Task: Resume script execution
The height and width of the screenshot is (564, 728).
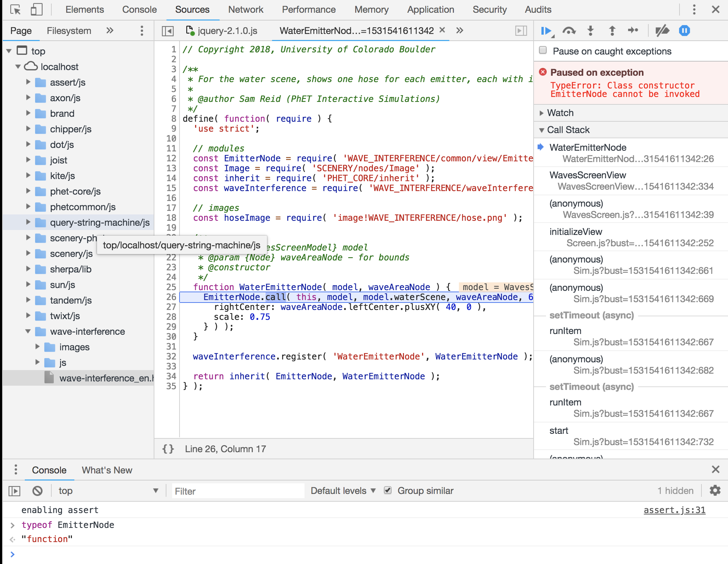Action: (x=546, y=31)
